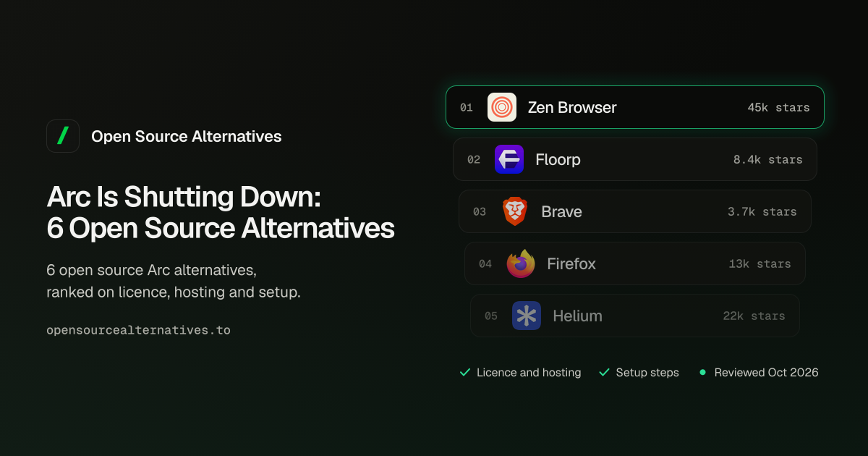Viewport: 868px width, 456px height.
Task: Click the '8.4k stars' count
Action: click(x=767, y=159)
